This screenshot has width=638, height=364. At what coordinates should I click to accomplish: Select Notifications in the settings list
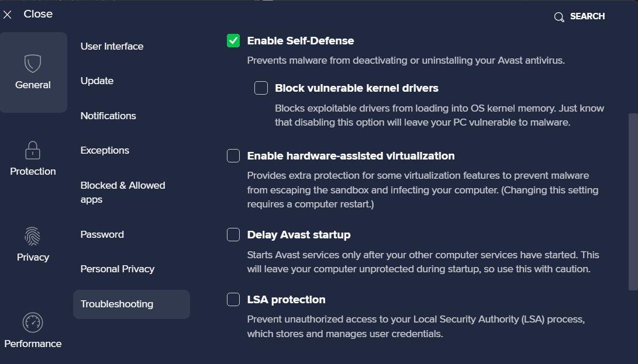tap(108, 116)
